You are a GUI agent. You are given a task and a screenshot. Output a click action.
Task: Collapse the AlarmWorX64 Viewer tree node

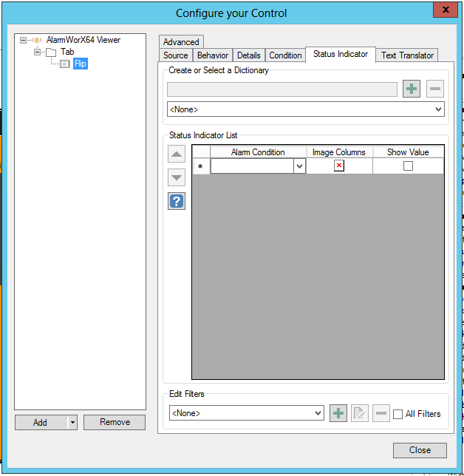click(24, 41)
